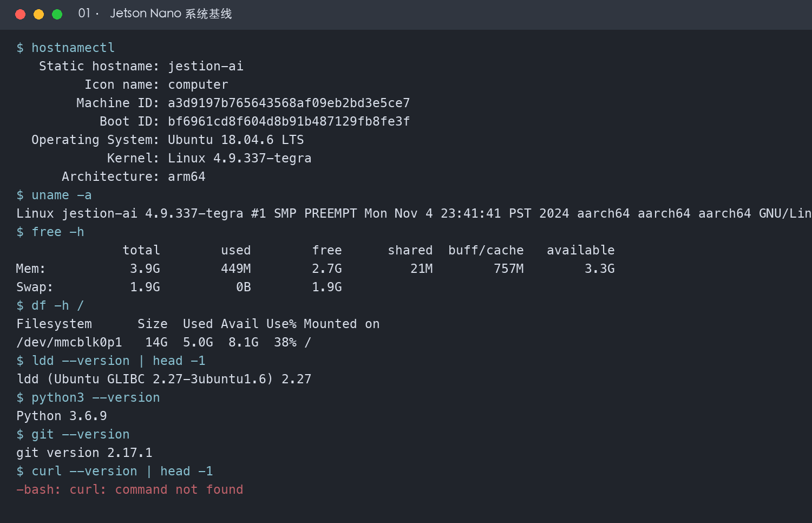
Task: Click the 'buff/cache' column header
Action: (486, 250)
